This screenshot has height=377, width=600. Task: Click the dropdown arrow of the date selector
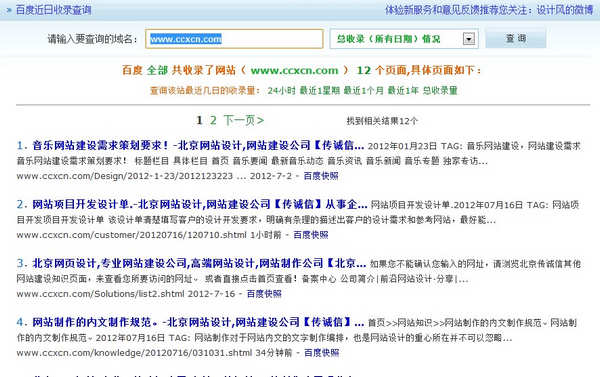click(x=469, y=39)
